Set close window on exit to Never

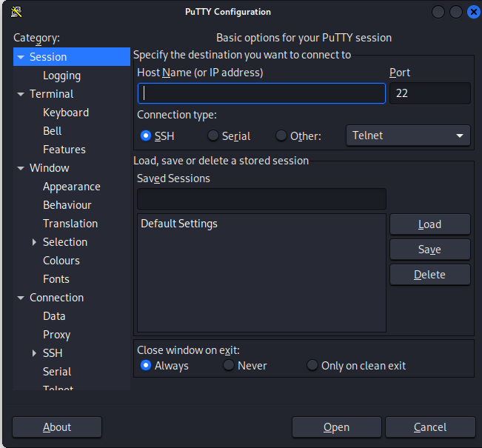point(228,365)
